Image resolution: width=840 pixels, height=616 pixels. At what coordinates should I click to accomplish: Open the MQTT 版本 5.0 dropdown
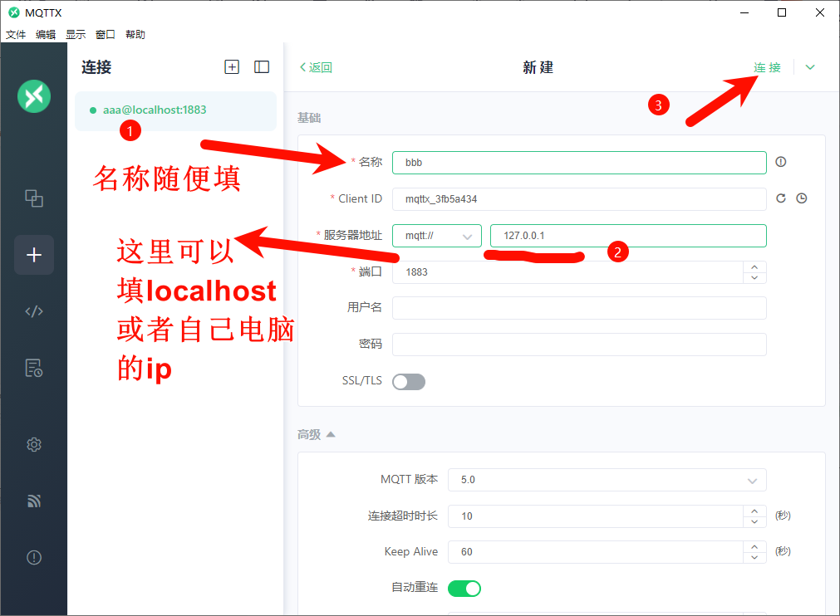coord(607,480)
